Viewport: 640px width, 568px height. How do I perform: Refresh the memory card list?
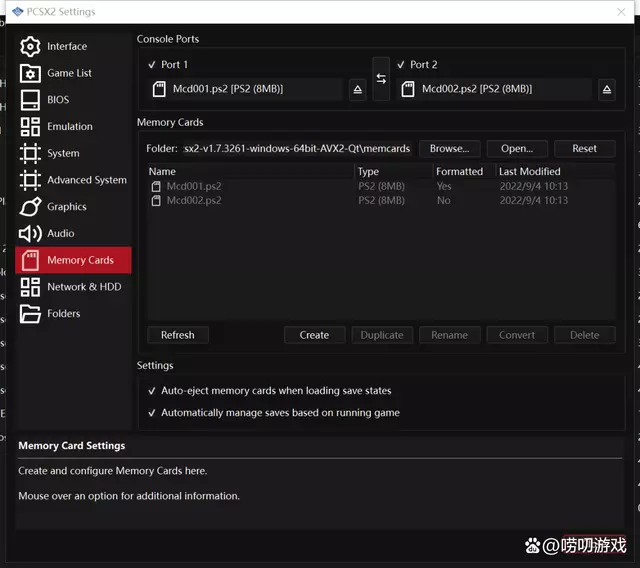pyautogui.click(x=178, y=335)
